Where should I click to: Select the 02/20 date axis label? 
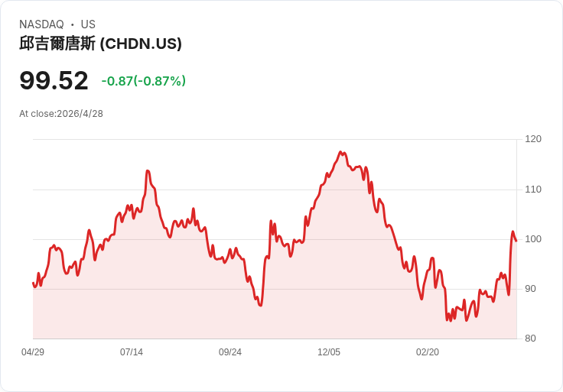428,352
